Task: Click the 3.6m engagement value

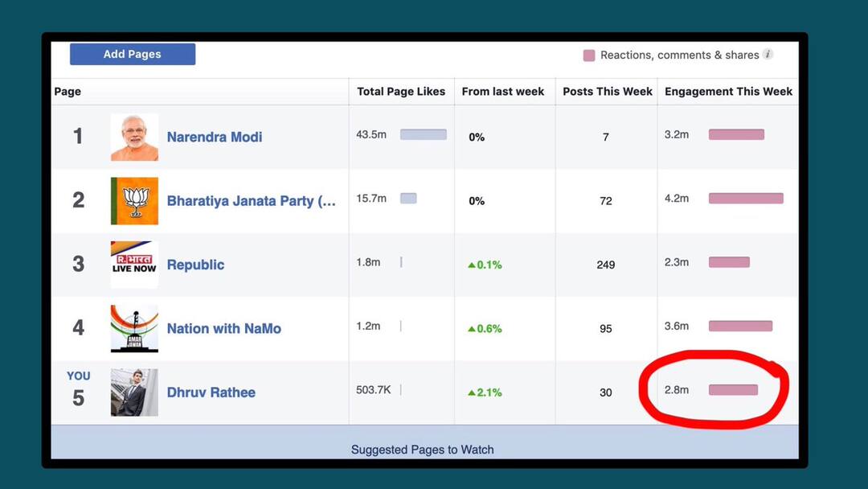Action: pyautogui.click(x=677, y=327)
